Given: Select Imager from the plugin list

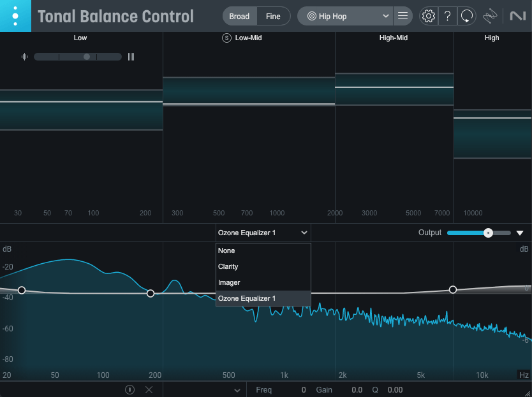Looking at the screenshot, I should (x=263, y=282).
